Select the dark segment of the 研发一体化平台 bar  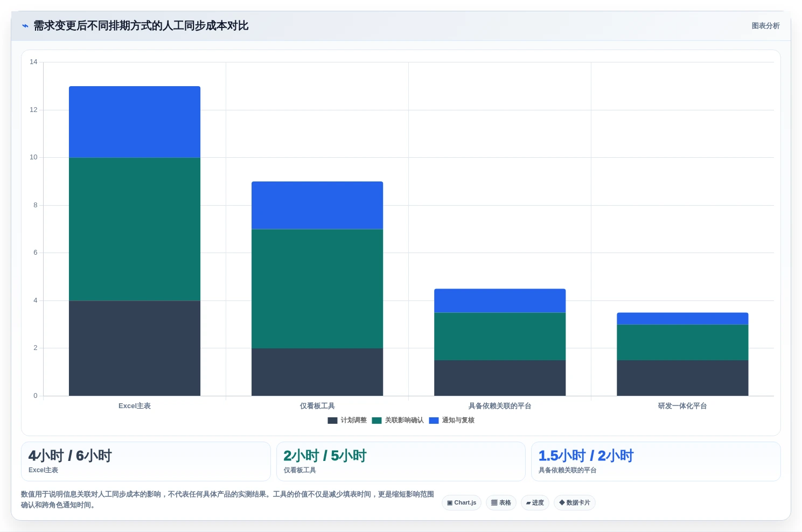[682, 378]
